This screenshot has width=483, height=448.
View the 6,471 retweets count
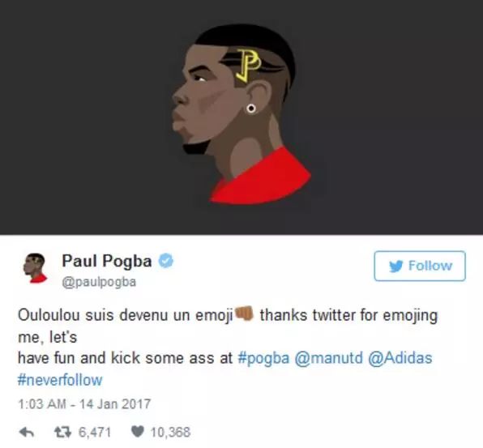95,433
